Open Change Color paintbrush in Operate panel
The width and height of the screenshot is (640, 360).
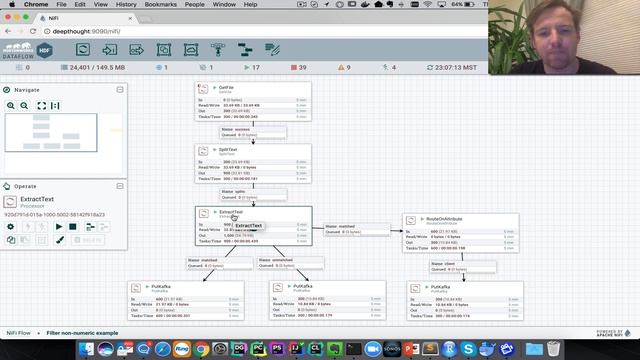pyautogui.click(x=60, y=240)
